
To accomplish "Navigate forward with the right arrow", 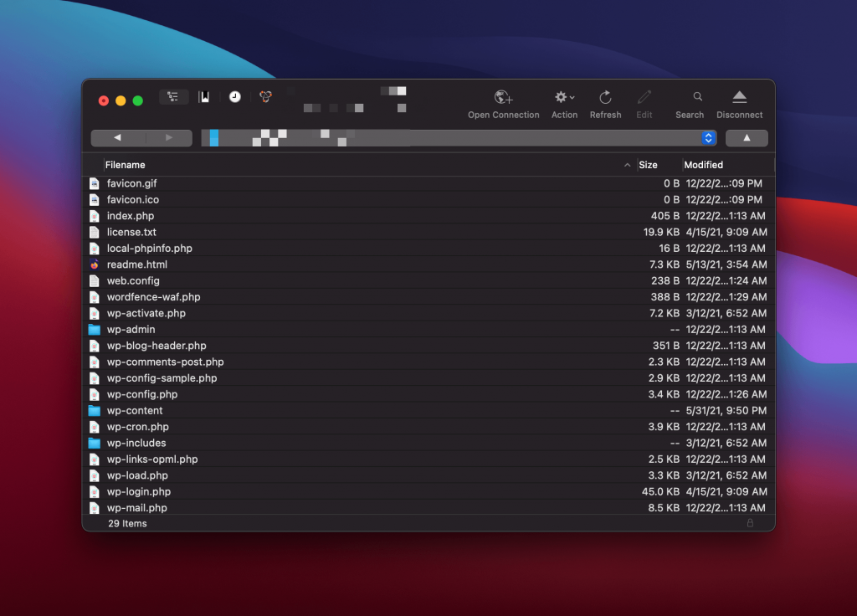I will (x=169, y=137).
